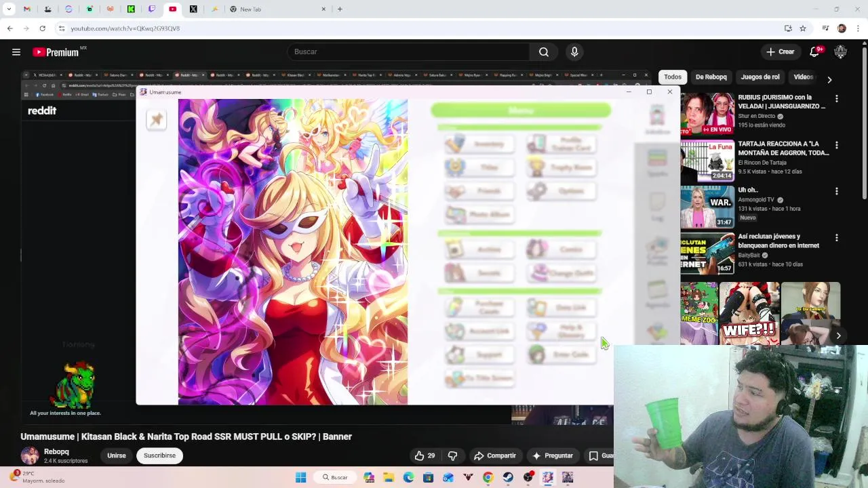This screenshot has width=868, height=488.
Task: Subscribe with the Suscribirse button
Action: (x=159, y=455)
